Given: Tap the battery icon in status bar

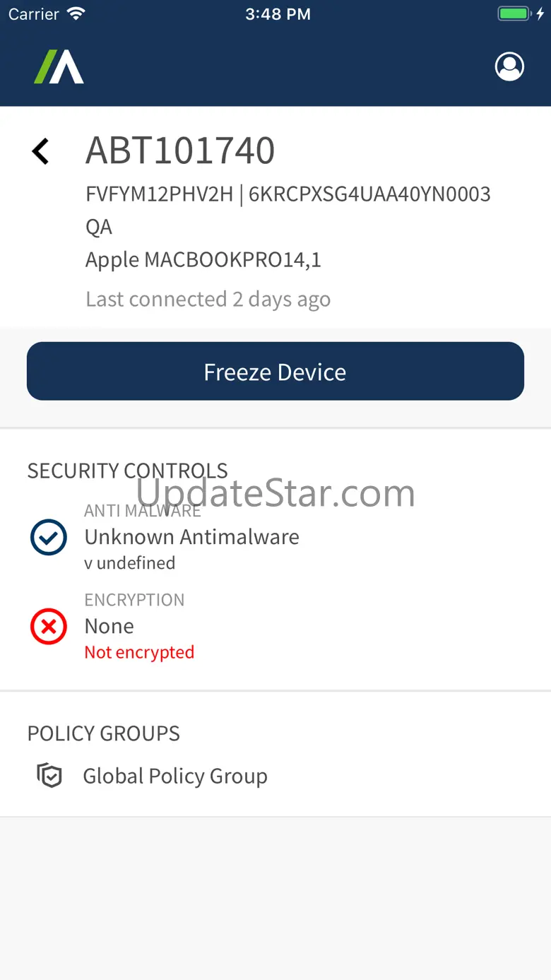Looking at the screenshot, I should point(515,14).
